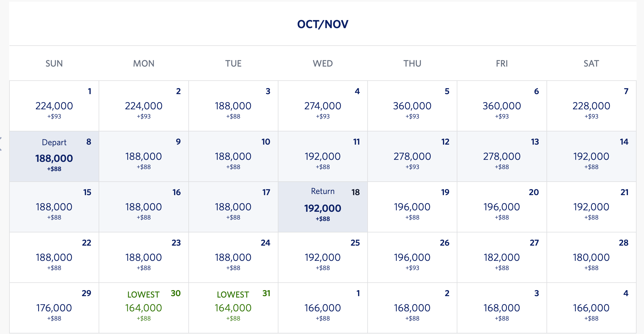This screenshot has width=644, height=334.
Task: Choose the LOWEST fare on the 31st
Action: pyautogui.click(x=233, y=308)
